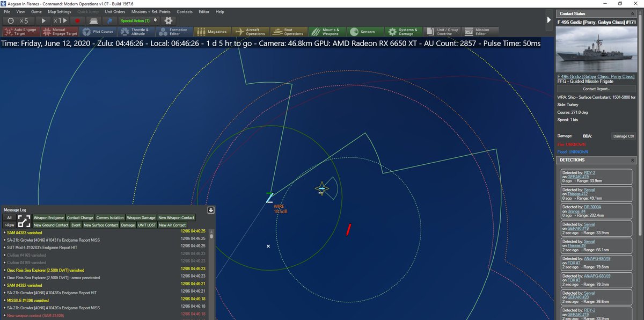Click the Message Log scrollbar thumb
This screenshot has width=644, height=320.
tap(211, 236)
